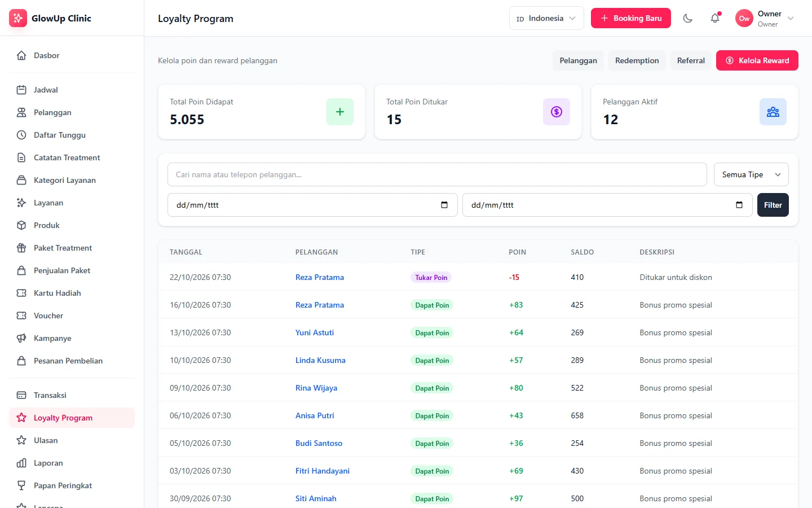
Task: Click the Ulasan star icon
Action: pos(21,440)
